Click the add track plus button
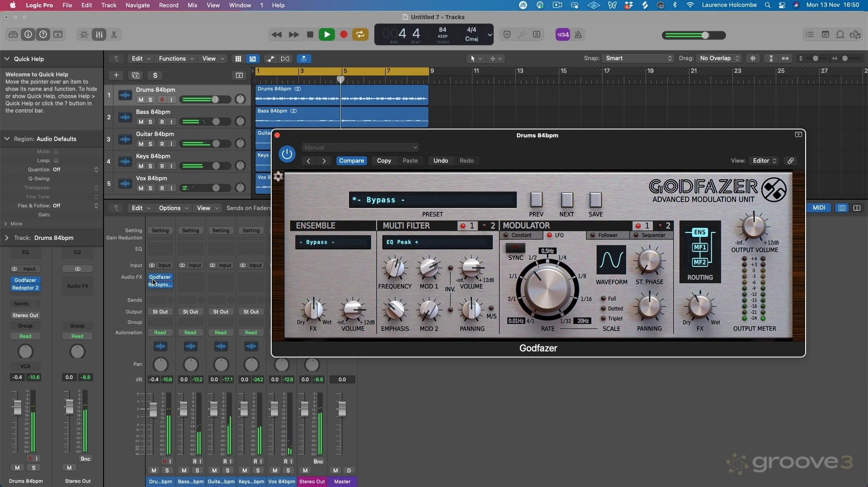Viewport: 868px width, 487px height. click(116, 75)
